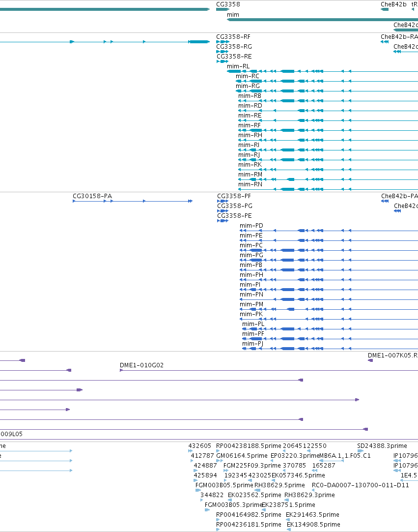418x532 pixels.
Task: Click feature label 425894
Action: [205, 475]
